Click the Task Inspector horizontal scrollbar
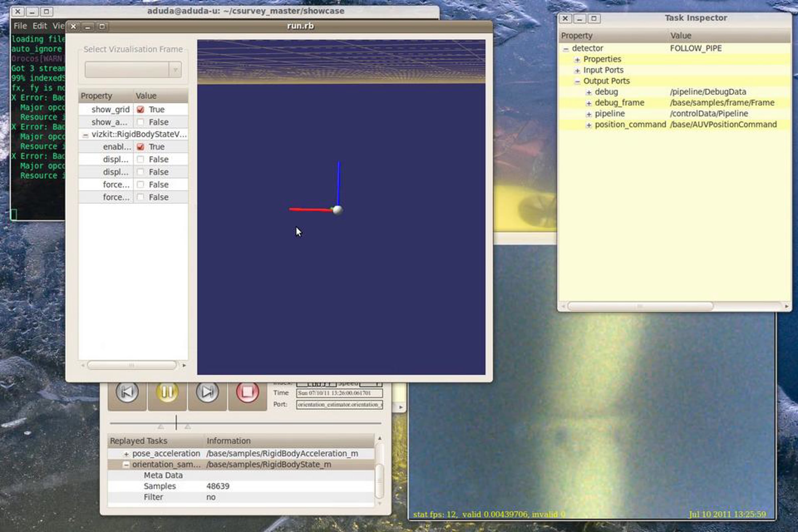798x532 pixels. click(640, 306)
